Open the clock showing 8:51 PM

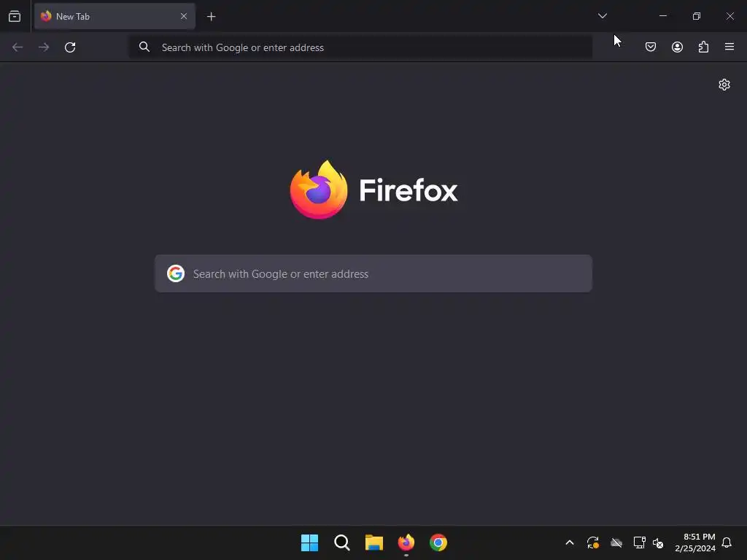(695, 542)
